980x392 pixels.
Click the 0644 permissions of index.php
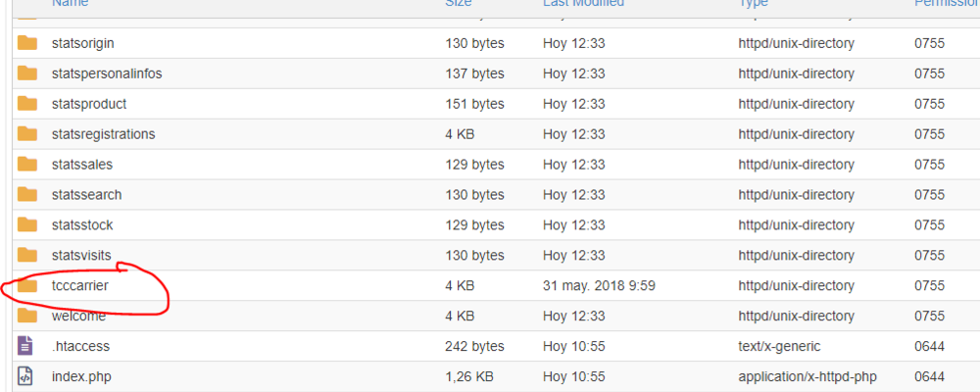click(x=929, y=376)
